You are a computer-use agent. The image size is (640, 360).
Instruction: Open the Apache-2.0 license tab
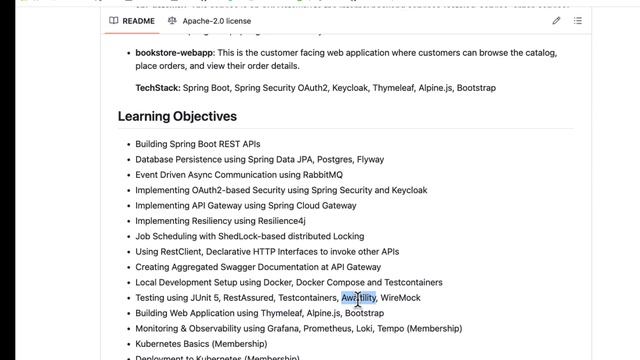[209, 21]
